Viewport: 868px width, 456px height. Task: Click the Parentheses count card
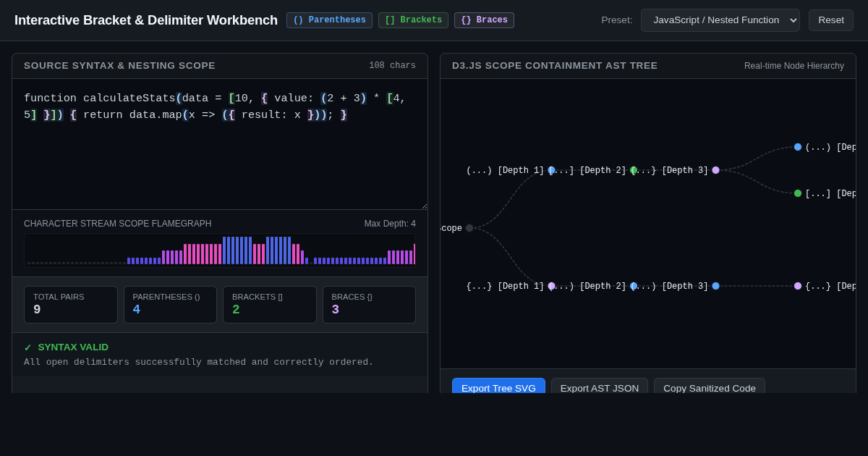tap(170, 305)
